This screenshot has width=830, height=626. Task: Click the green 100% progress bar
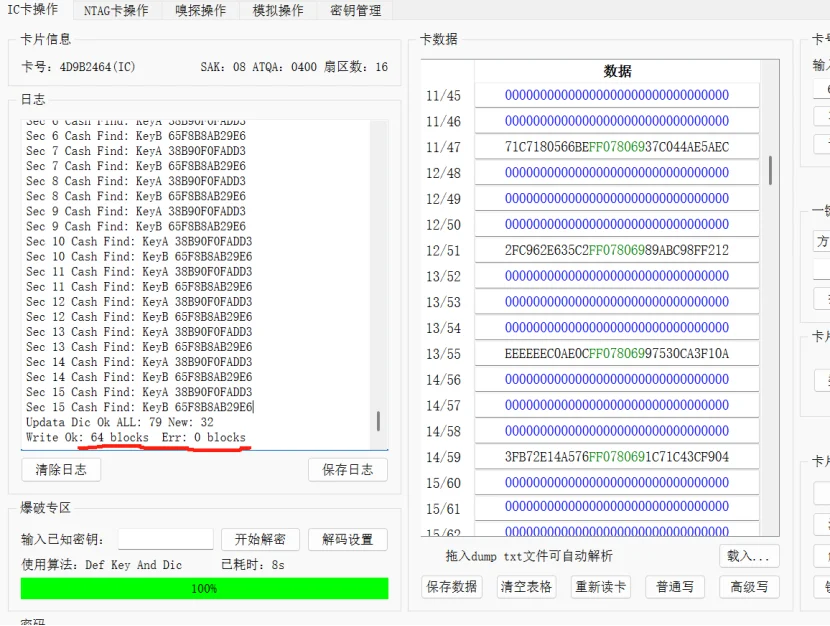point(204,588)
